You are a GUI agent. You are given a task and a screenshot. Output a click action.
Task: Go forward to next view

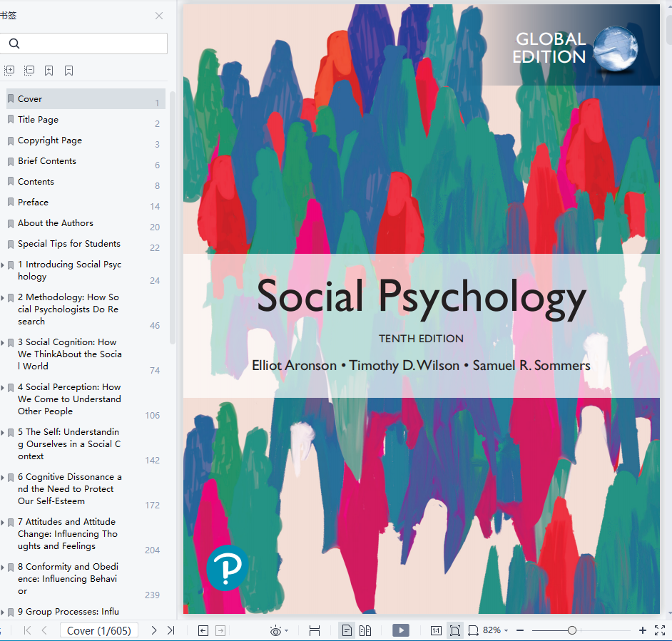(x=220, y=630)
